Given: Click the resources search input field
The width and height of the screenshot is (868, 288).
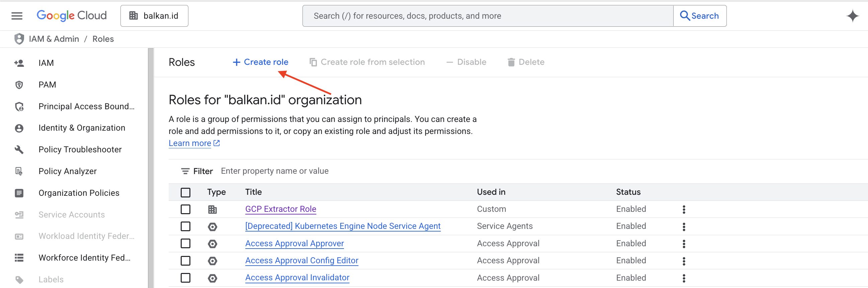Looking at the screenshot, I should (x=487, y=16).
